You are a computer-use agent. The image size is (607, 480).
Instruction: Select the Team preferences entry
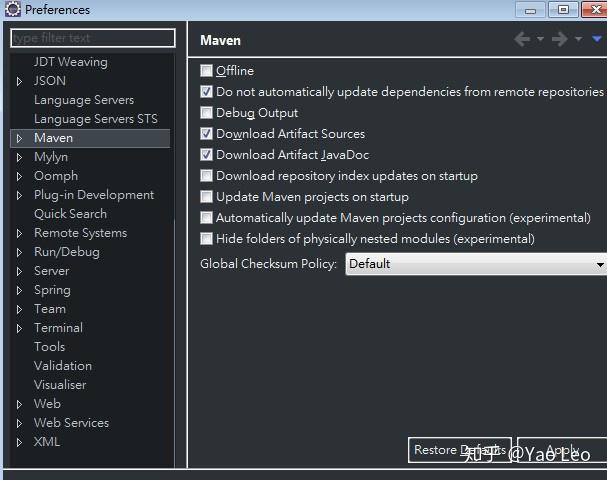tap(50, 309)
